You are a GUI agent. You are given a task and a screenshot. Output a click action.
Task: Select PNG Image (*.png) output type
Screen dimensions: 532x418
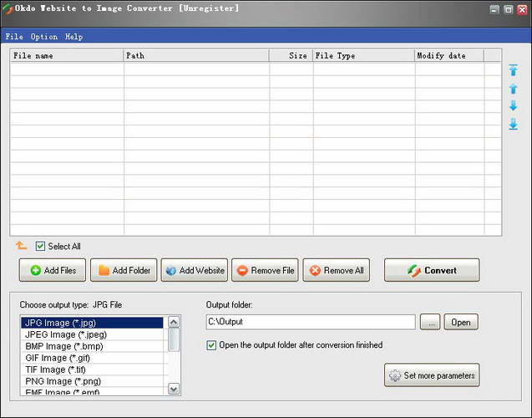tap(92, 381)
